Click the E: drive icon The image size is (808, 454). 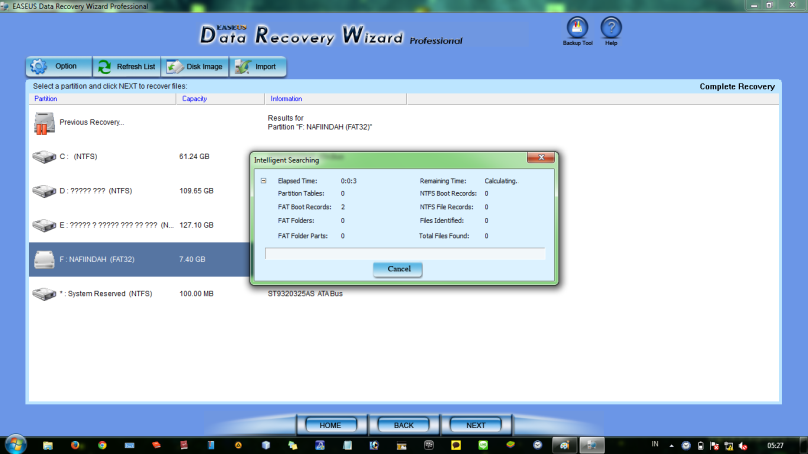point(44,225)
